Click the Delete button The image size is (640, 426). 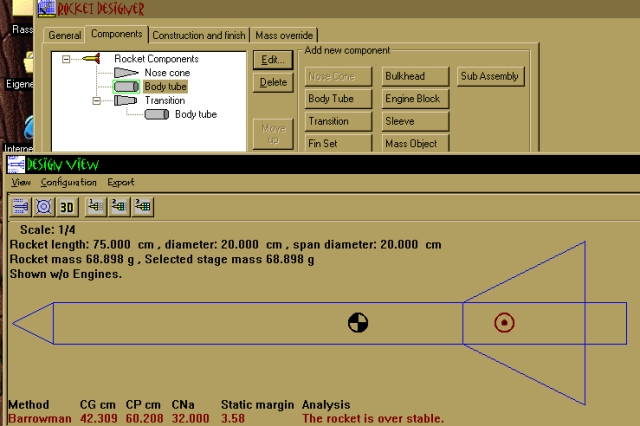[x=273, y=82]
